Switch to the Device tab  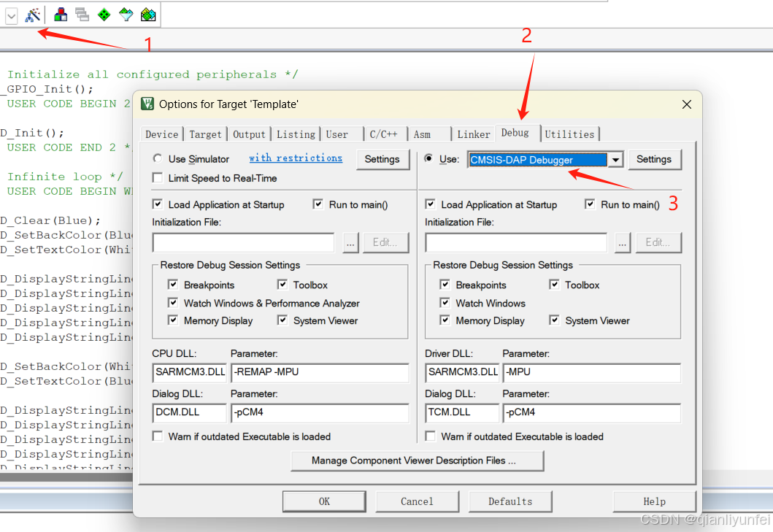tap(162, 134)
